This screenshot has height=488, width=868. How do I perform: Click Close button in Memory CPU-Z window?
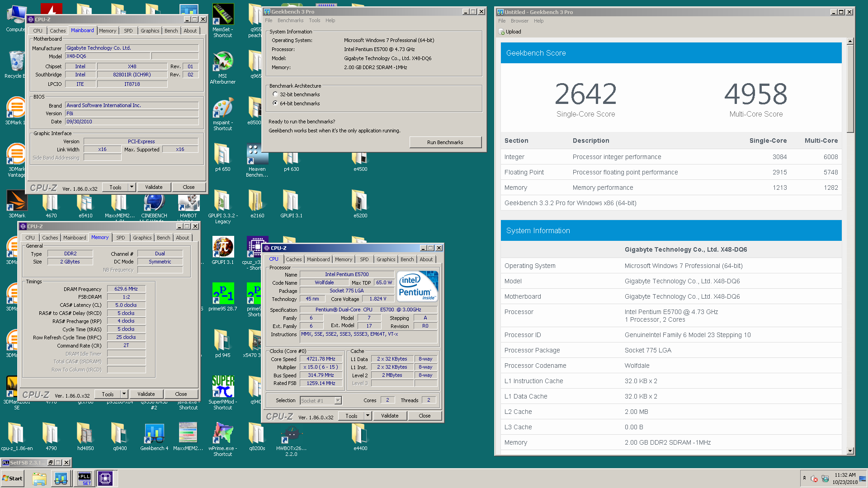[x=181, y=394]
